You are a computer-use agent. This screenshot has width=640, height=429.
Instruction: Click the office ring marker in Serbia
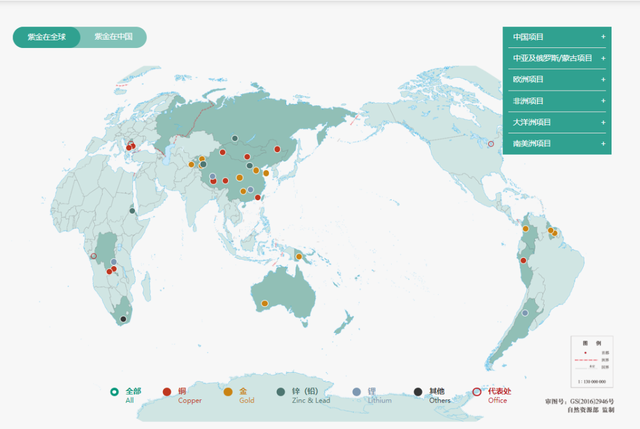coord(131,144)
